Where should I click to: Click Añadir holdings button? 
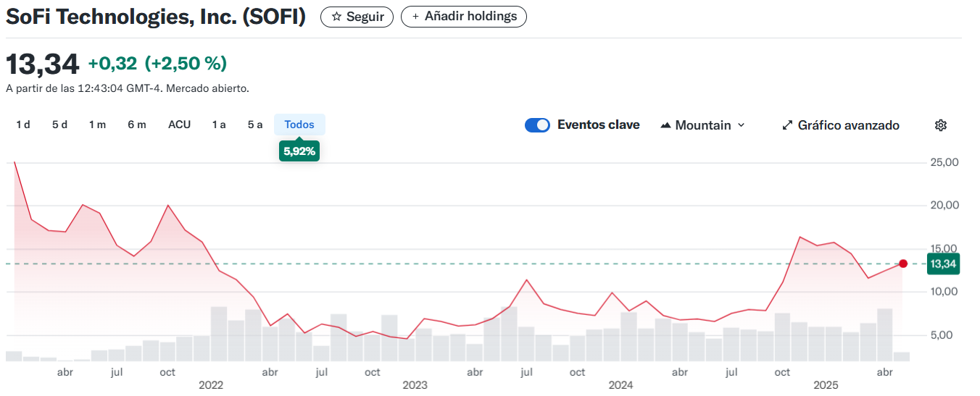464,17
